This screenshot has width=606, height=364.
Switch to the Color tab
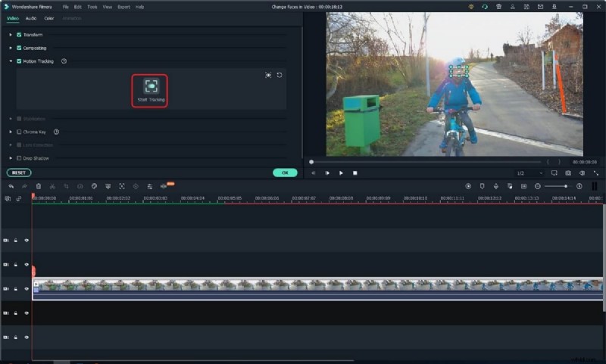tap(49, 18)
